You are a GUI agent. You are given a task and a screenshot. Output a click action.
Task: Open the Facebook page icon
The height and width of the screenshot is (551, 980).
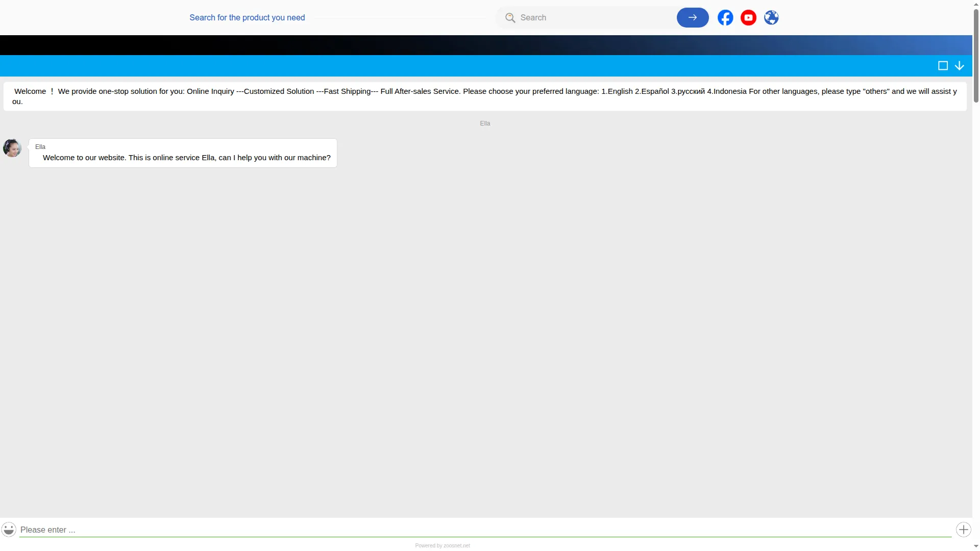(x=725, y=17)
